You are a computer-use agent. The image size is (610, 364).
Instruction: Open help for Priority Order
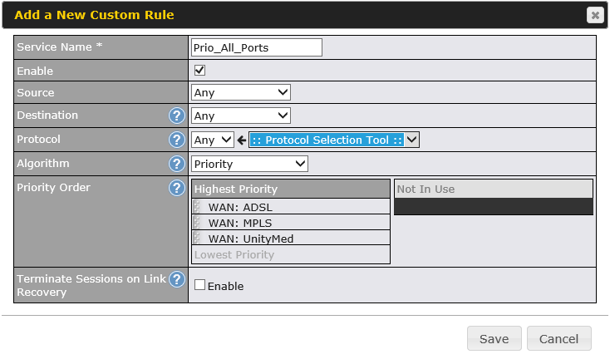click(177, 188)
